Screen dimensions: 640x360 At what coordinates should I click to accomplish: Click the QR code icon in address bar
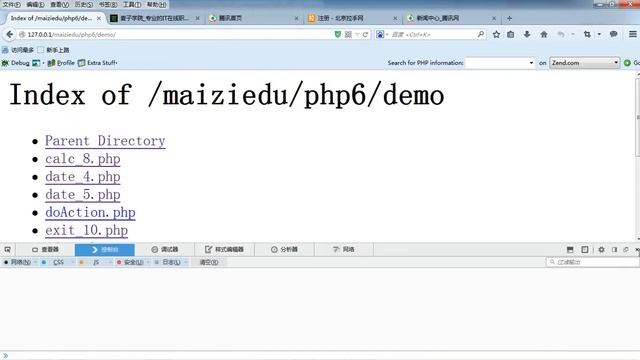[348, 35]
